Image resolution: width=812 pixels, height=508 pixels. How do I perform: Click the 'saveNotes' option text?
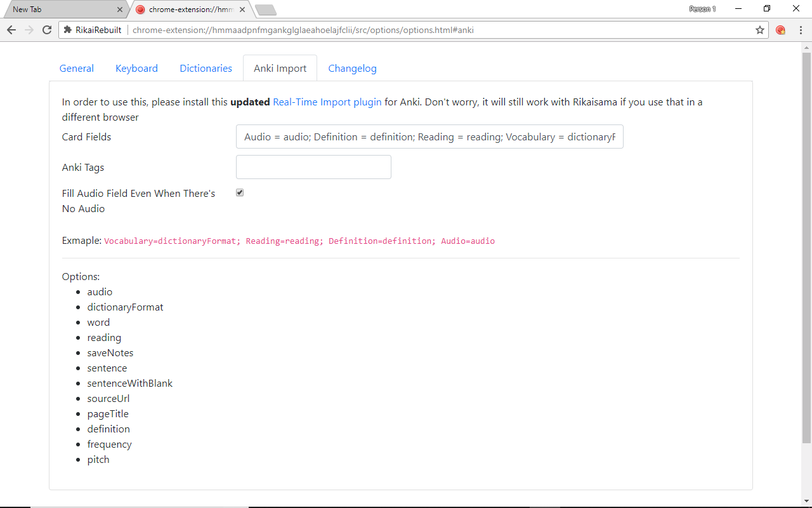[110, 353]
